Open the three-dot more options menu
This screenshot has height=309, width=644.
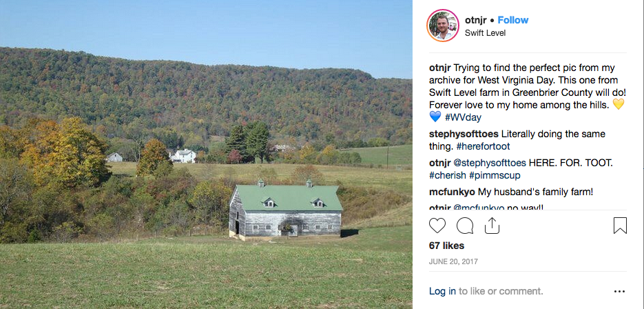tap(620, 291)
